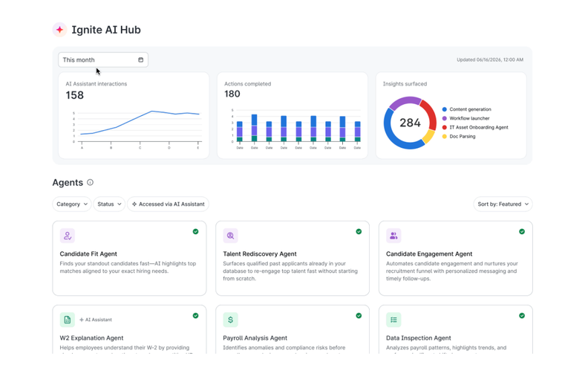Click the Insights surfaced card label

[405, 84]
